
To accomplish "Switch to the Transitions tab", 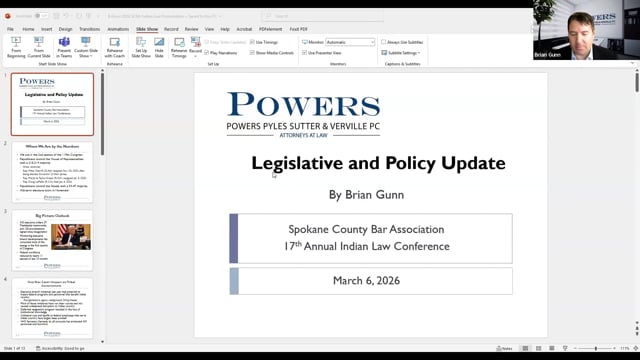I will click(x=89, y=29).
